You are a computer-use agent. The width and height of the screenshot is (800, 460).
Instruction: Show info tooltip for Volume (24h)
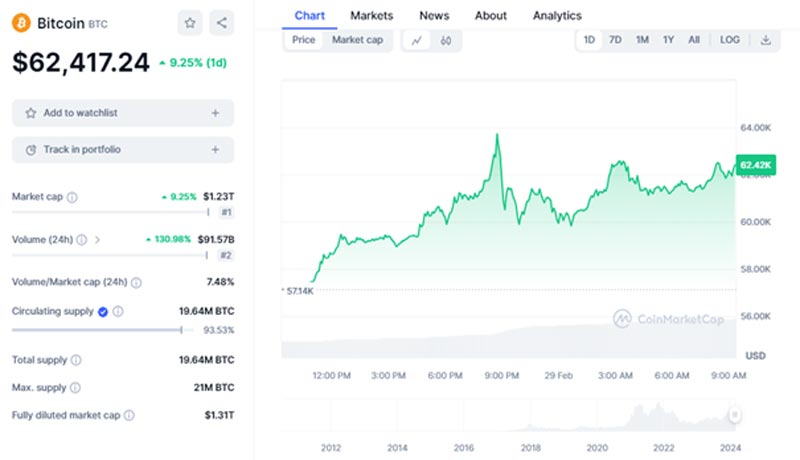[82, 240]
